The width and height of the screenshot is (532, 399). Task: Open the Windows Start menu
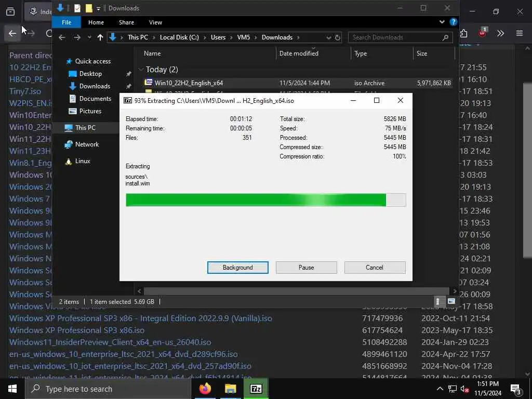(x=12, y=389)
